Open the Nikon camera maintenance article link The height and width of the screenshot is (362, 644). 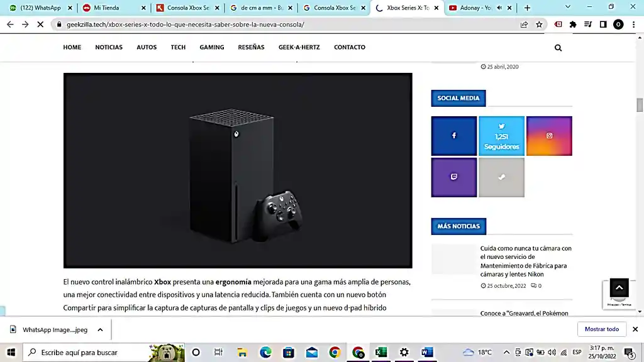coord(526,261)
